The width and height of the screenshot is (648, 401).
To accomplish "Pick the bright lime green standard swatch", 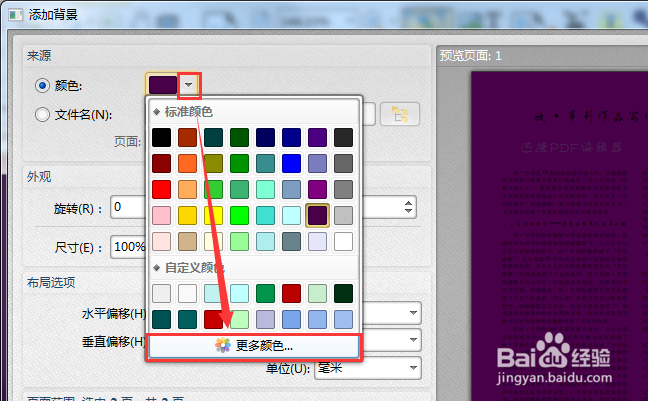I will tap(239, 215).
